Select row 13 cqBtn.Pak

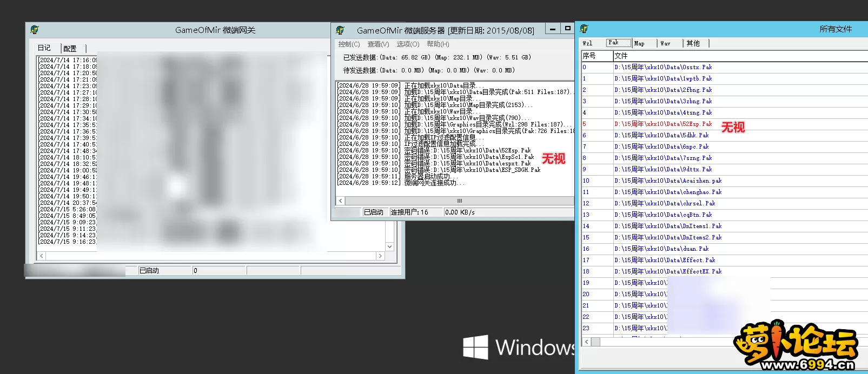point(725,215)
